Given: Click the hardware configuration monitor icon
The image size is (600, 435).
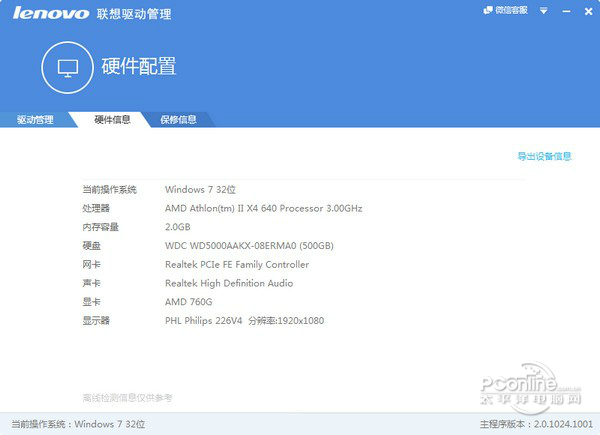Looking at the screenshot, I should point(68,68).
